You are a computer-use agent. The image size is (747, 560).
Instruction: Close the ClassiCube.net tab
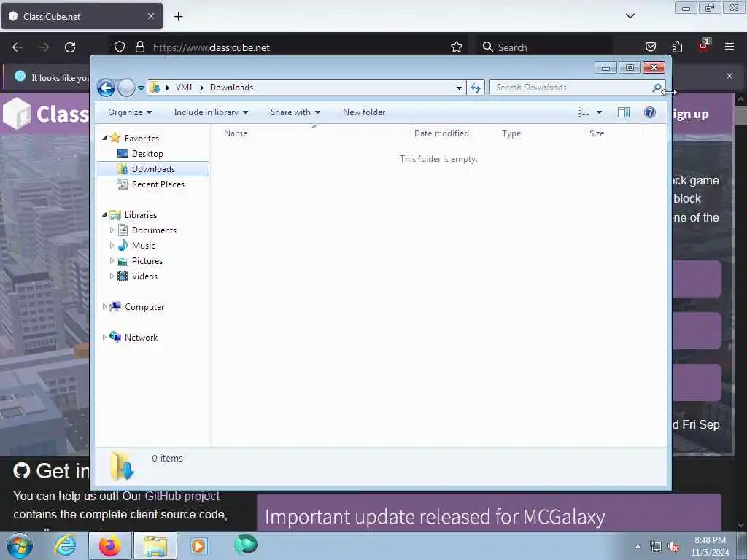150,16
